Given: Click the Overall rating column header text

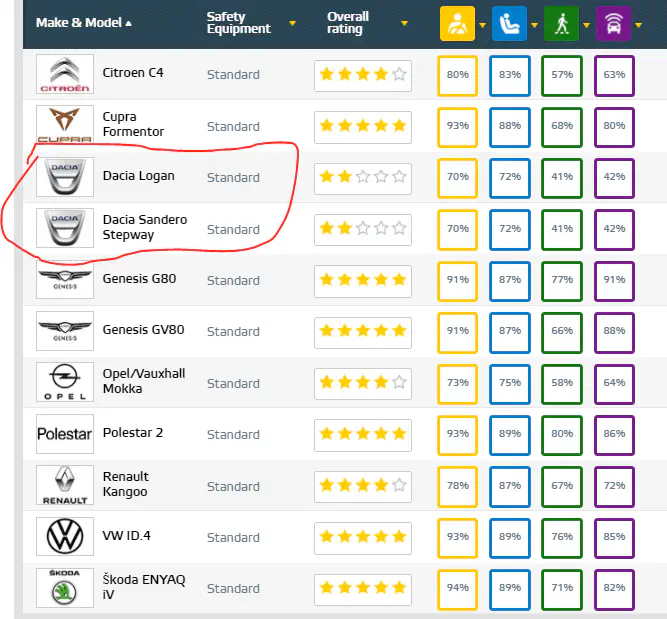Looking at the screenshot, I should point(348,22).
